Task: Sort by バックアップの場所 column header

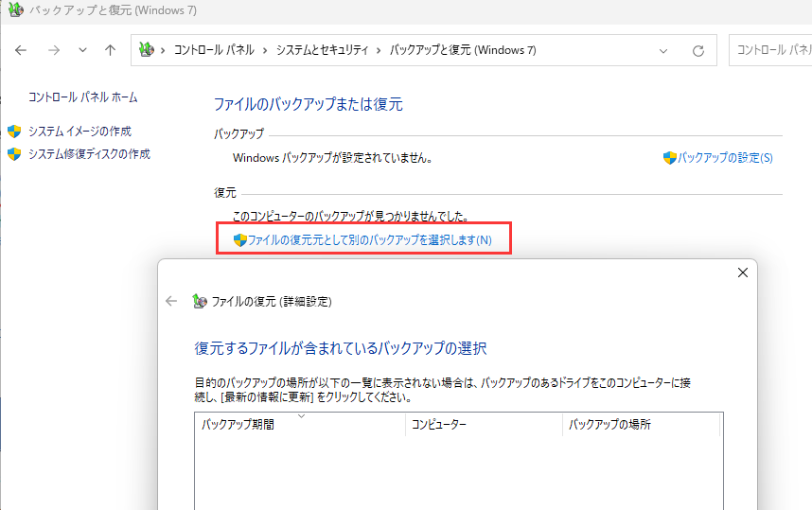Action: (x=641, y=425)
